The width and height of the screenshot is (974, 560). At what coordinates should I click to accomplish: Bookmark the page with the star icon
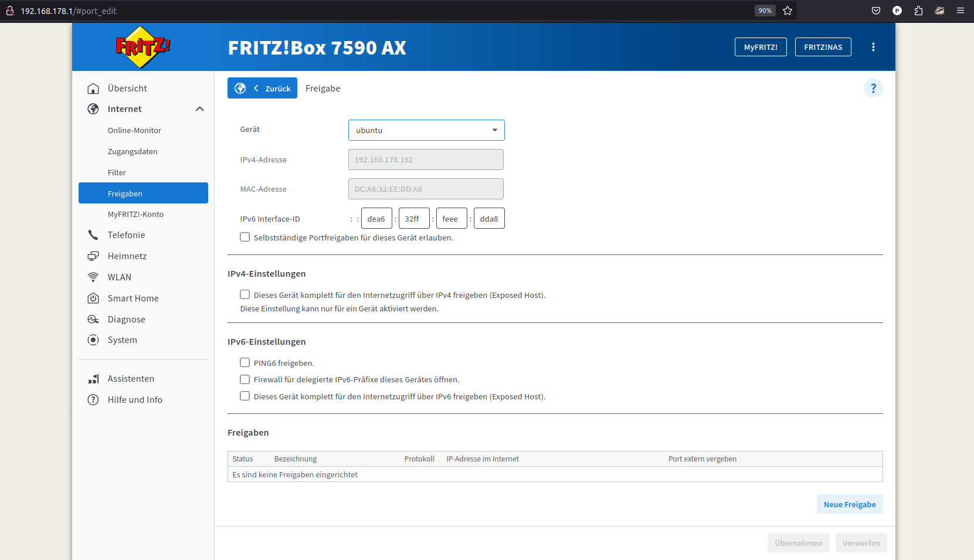787,11
